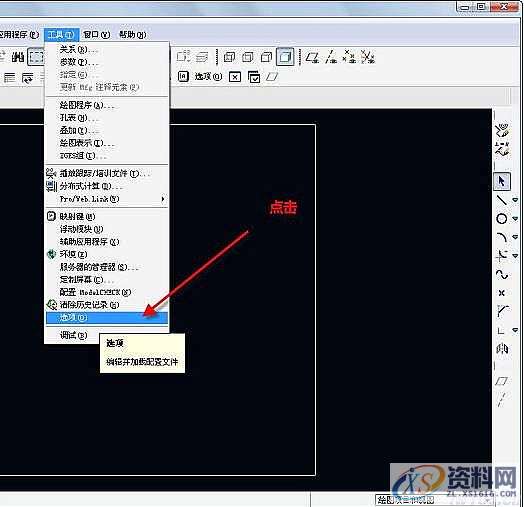Open the 帮助(H) menu
The height and width of the screenshot is (507, 524).
point(133,34)
